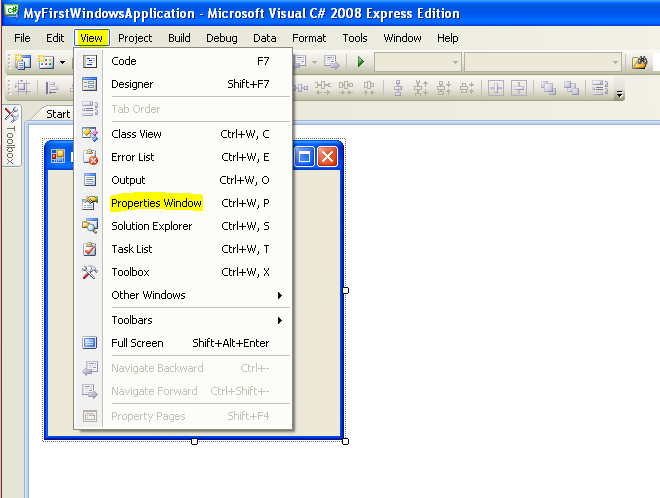Screen dimensions: 660x498
Task: Choose Code from the View menu
Action: 183,61
